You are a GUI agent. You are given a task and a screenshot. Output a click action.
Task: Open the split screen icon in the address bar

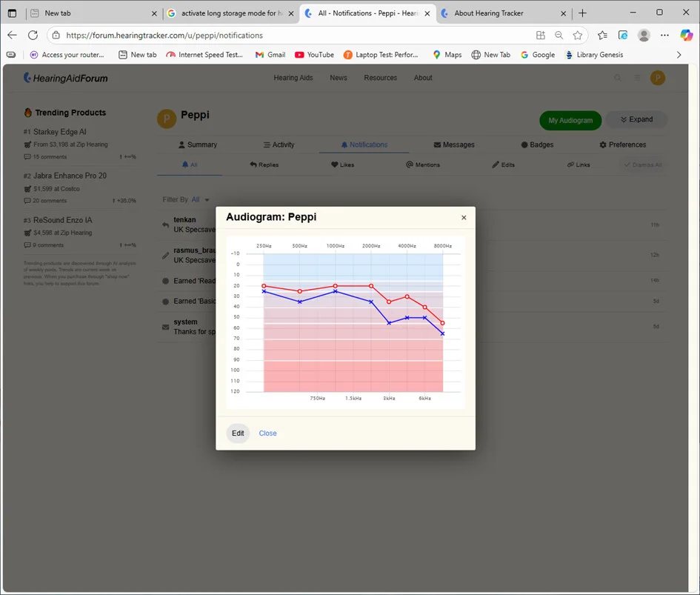tap(541, 36)
